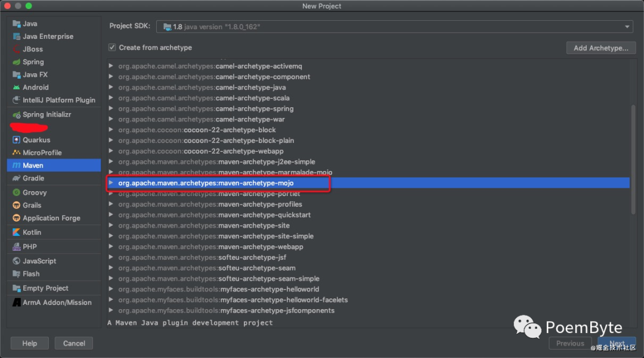The height and width of the screenshot is (358, 644).
Task: Select Spring project type
Action: [54, 62]
